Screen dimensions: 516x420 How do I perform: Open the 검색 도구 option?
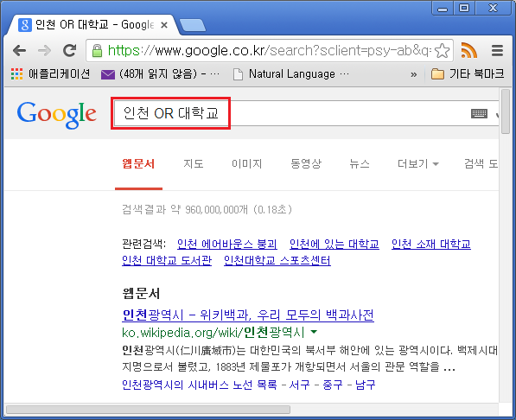click(x=481, y=163)
